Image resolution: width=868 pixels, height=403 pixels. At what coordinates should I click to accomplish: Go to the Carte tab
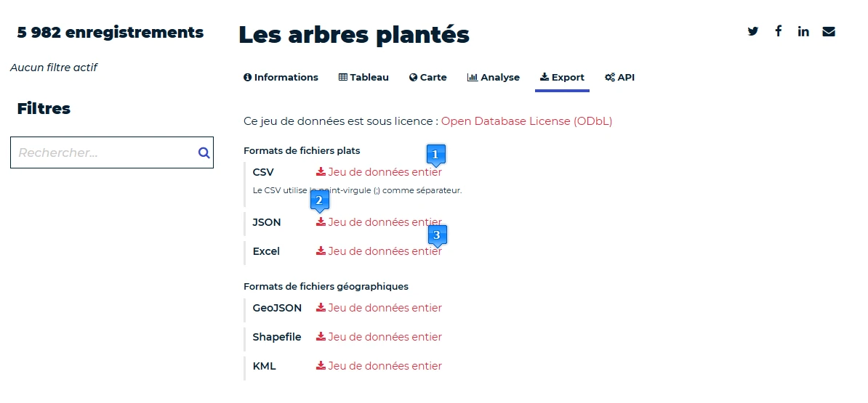tap(428, 78)
